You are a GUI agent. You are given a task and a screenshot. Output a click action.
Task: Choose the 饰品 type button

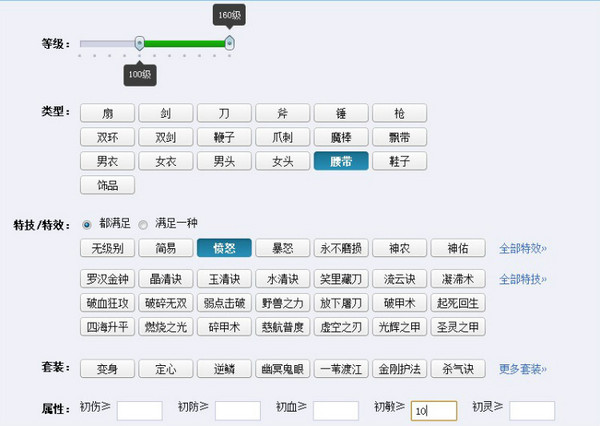(107, 185)
